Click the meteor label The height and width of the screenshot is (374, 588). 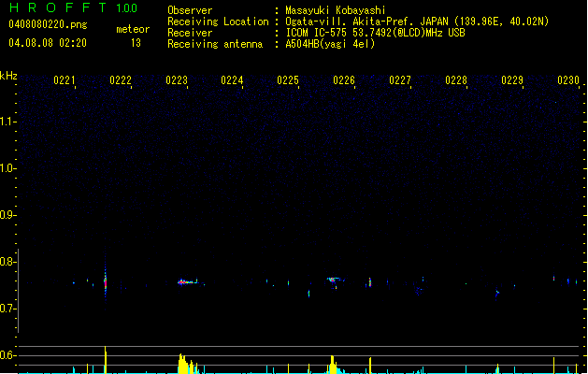point(133,29)
